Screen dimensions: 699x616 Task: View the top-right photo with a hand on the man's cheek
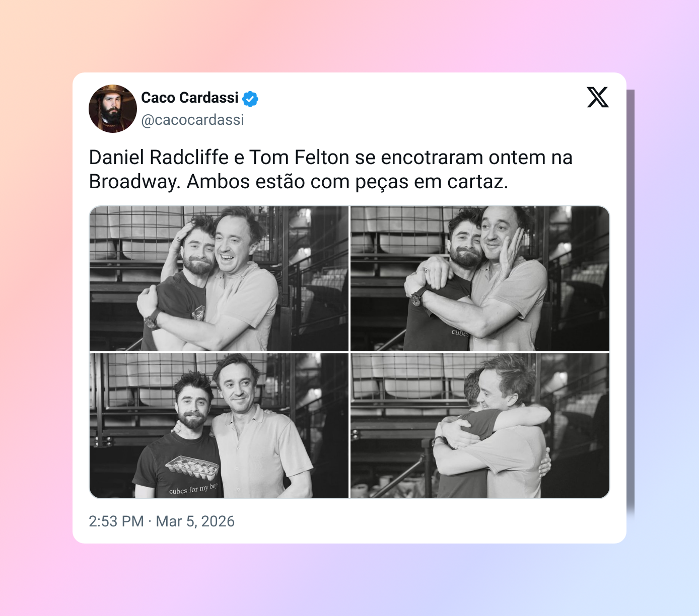click(480, 278)
